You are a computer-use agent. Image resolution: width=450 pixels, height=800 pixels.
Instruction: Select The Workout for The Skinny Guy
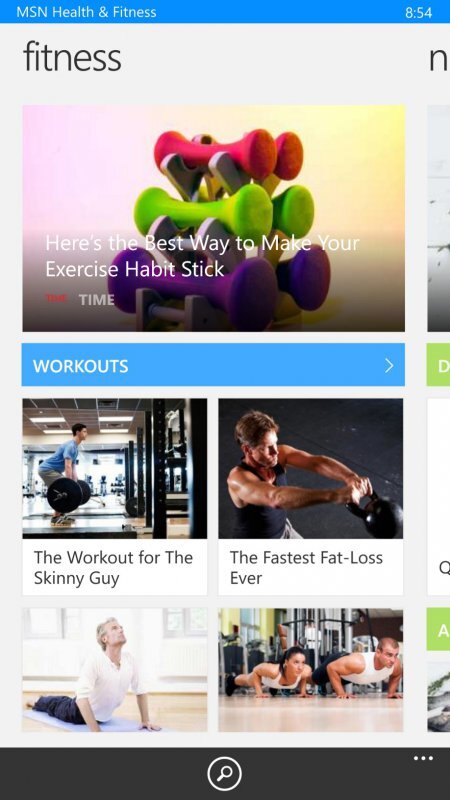(x=113, y=567)
